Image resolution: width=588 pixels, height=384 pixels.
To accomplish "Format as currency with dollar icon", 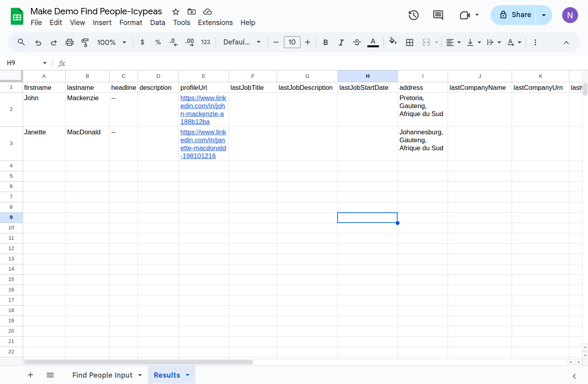I will [x=142, y=42].
